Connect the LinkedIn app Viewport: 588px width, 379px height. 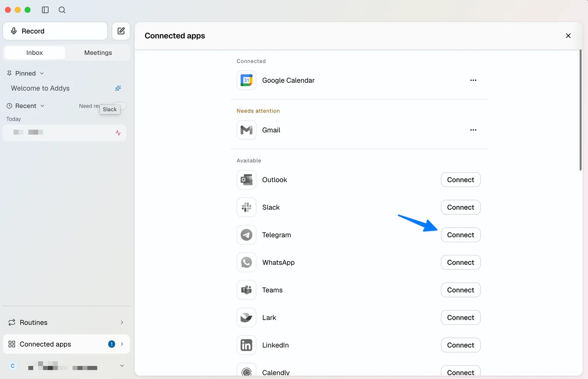coord(461,345)
